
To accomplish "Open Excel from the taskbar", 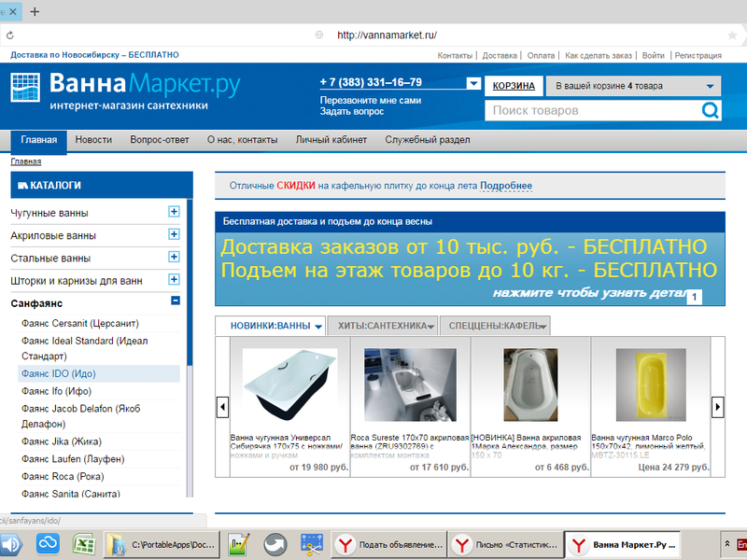I will 83,544.
